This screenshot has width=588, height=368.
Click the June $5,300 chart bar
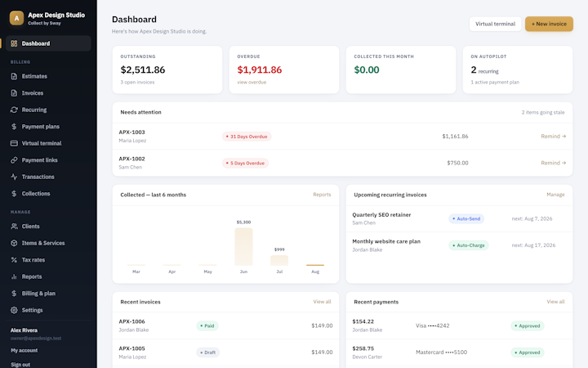[x=243, y=246]
